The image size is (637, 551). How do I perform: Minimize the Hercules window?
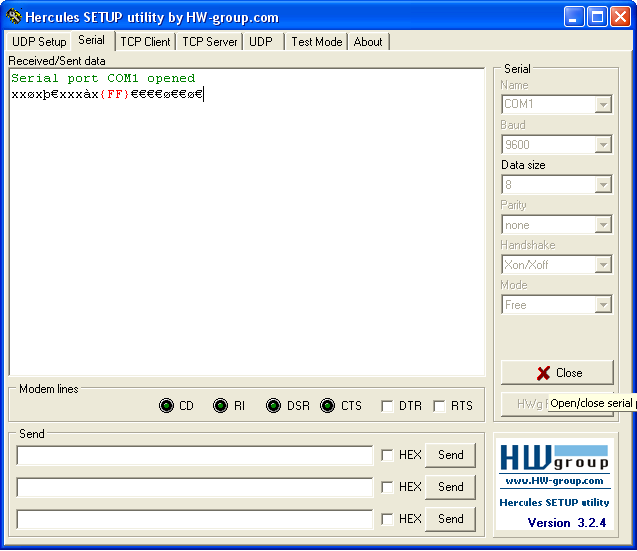[574, 17]
